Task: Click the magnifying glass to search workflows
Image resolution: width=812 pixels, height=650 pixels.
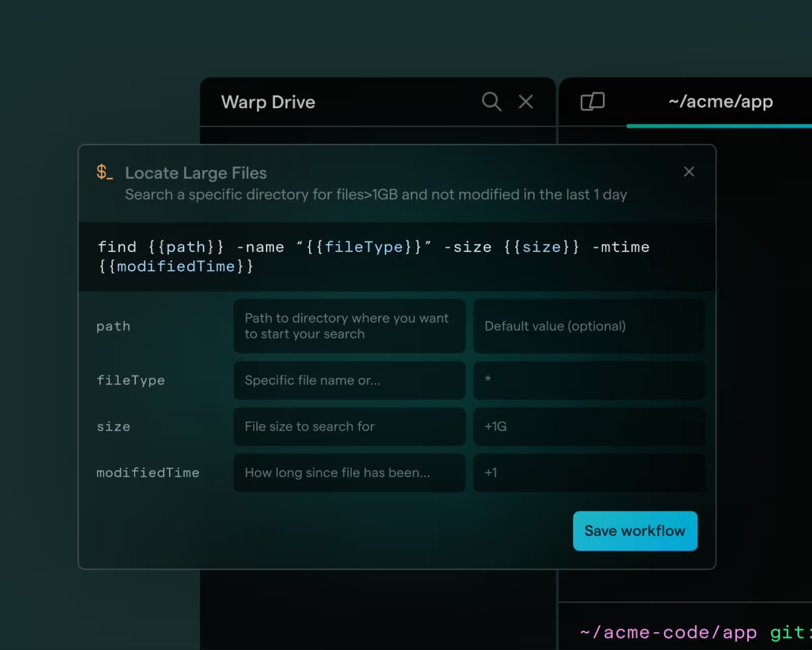Action: click(491, 102)
